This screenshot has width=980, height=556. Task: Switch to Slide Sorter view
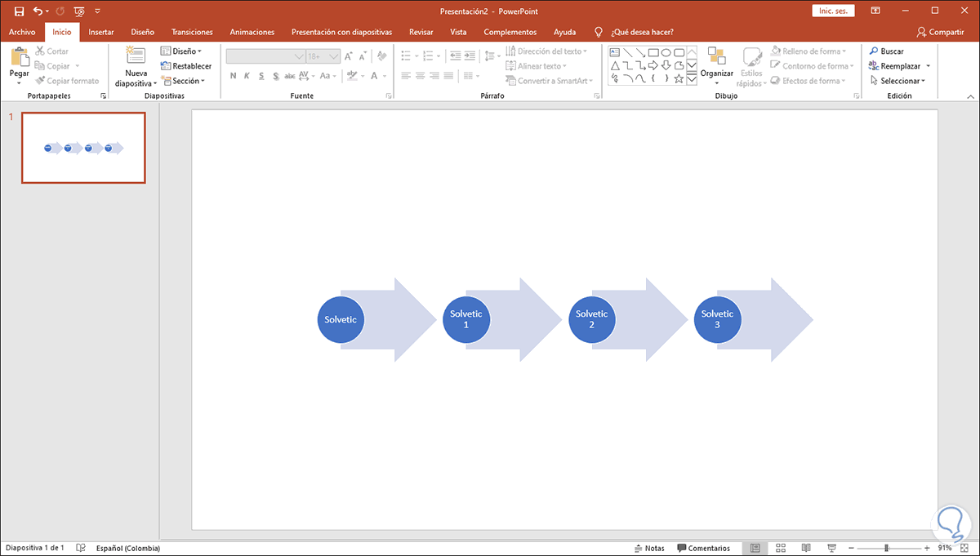(x=781, y=548)
